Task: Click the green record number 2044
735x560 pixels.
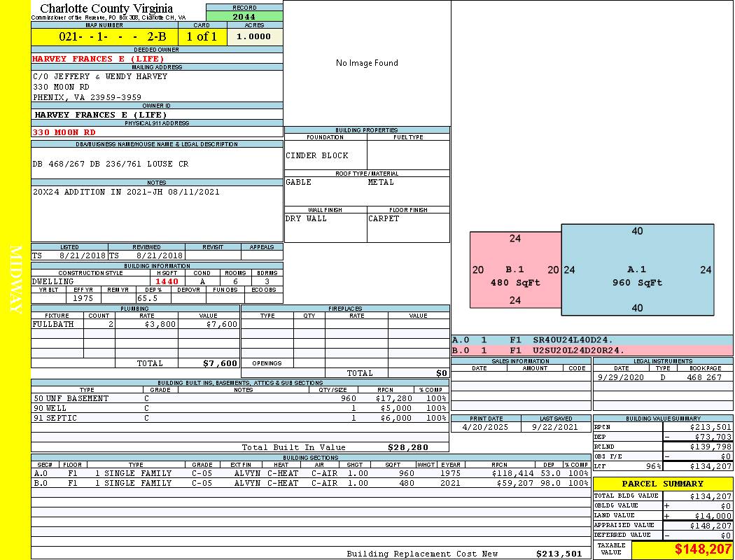Action: pos(244,16)
